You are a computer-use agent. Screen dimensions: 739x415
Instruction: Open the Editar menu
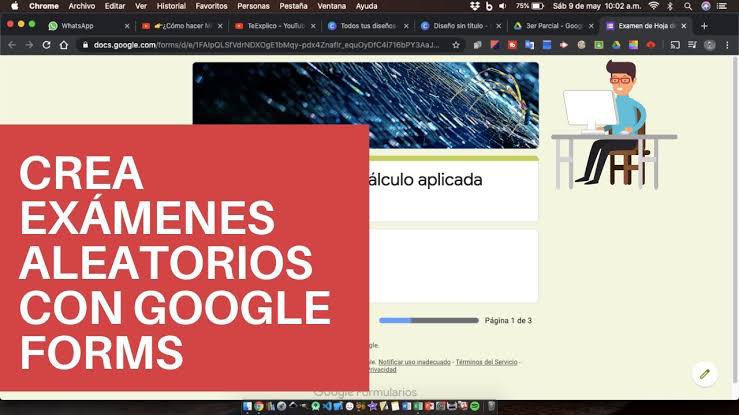115,6
